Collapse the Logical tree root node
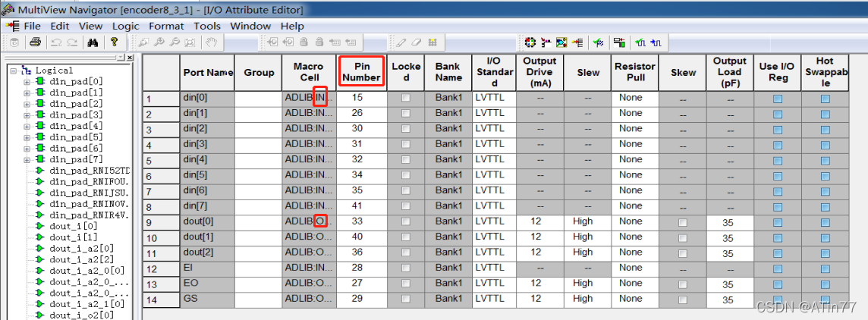This screenshot has height=320, width=868. (14, 71)
